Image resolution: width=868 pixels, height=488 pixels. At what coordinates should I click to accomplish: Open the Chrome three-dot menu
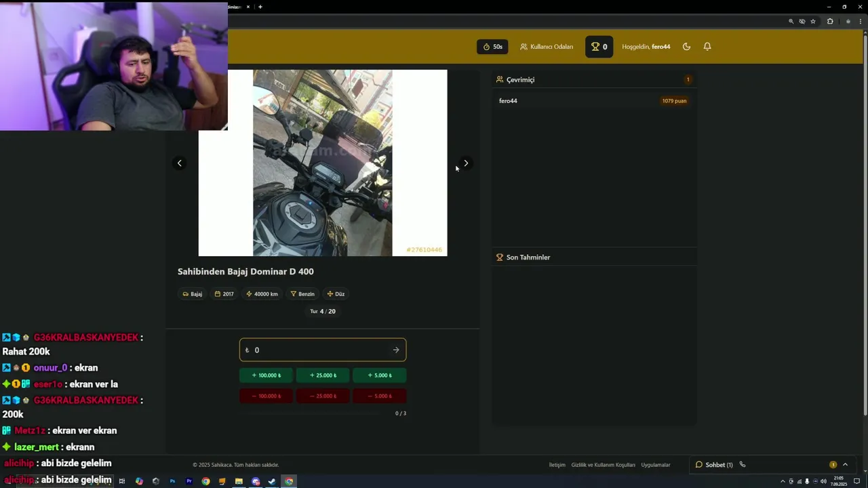coord(860,22)
